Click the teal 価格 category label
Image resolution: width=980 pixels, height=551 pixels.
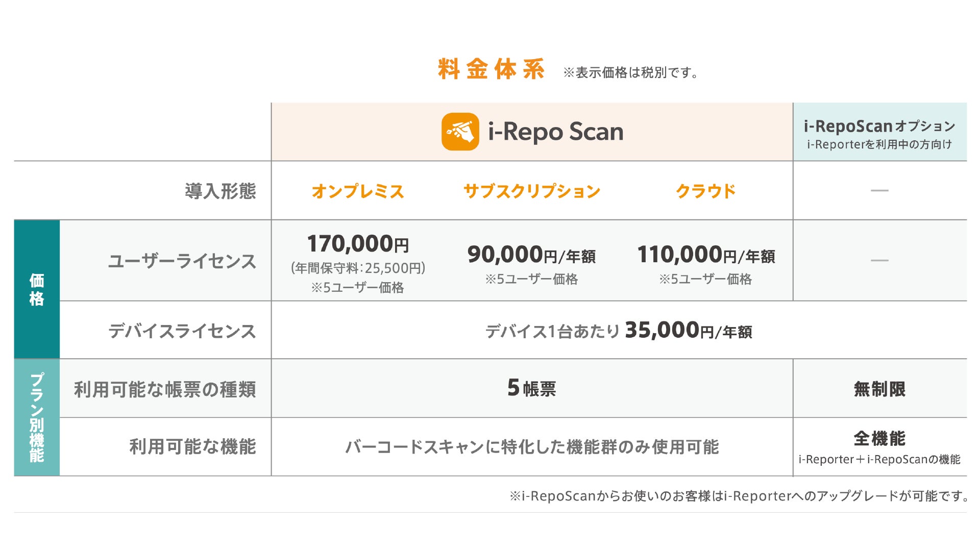pyautogui.click(x=37, y=289)
